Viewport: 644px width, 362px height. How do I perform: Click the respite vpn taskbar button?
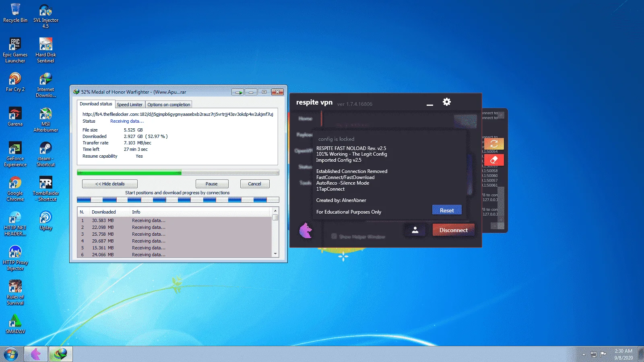pyautogui.click(x=36, y=354)
